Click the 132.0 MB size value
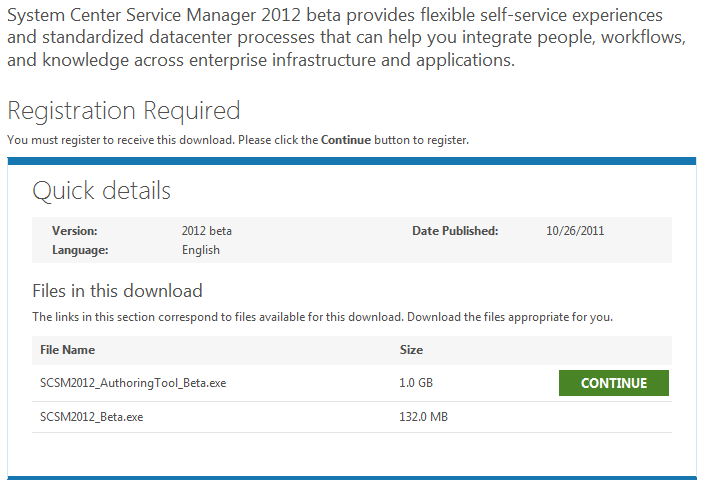The height and width of the screenshot is (488, 707). pyautogui.click(x=423, y=417)
